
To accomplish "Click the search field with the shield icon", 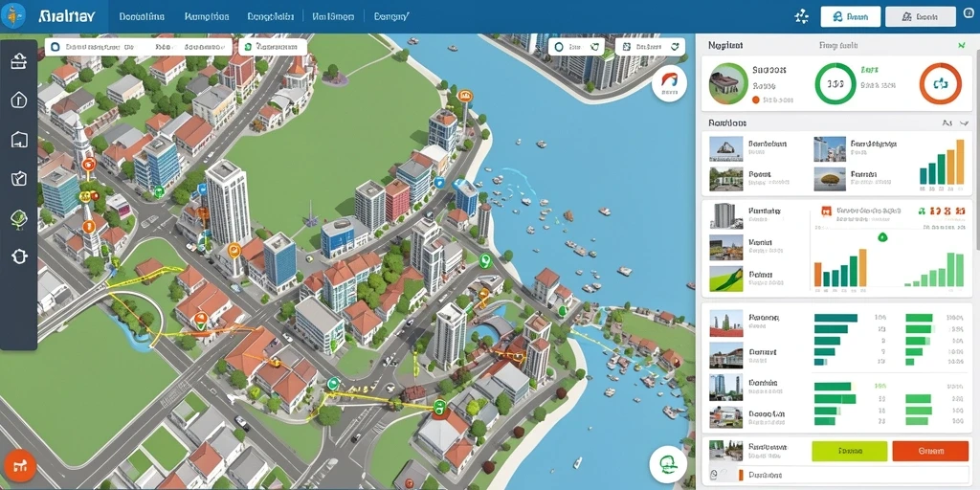I will pos(140,47).
